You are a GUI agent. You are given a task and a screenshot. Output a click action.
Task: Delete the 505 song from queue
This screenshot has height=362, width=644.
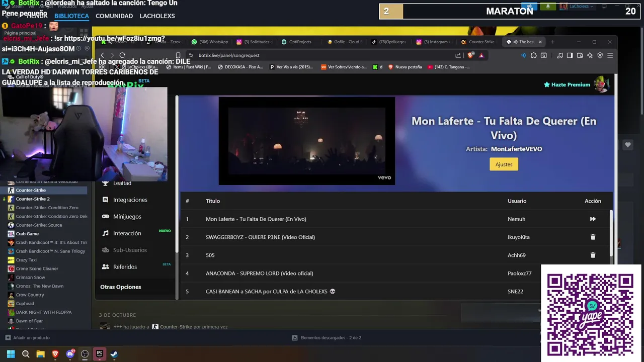pos(593,255)
